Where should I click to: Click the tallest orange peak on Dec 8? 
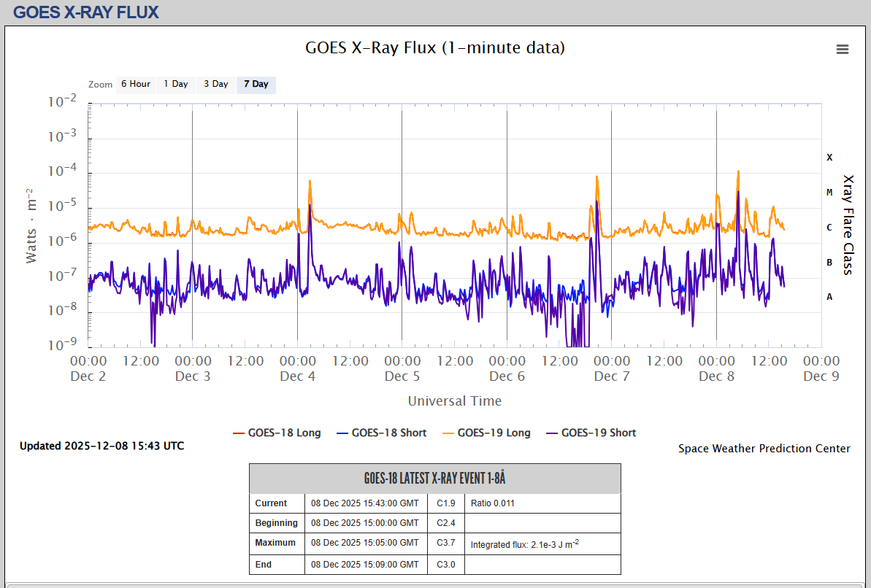(738, 172)
